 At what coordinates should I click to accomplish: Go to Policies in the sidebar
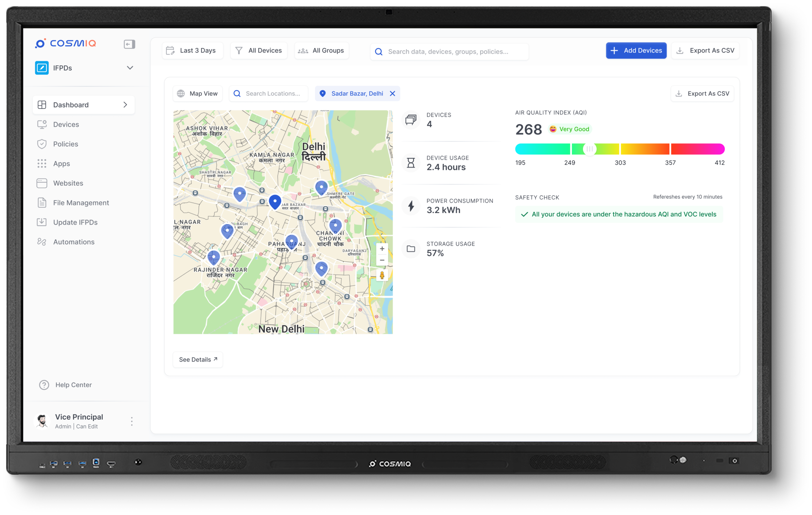(65, 144)
